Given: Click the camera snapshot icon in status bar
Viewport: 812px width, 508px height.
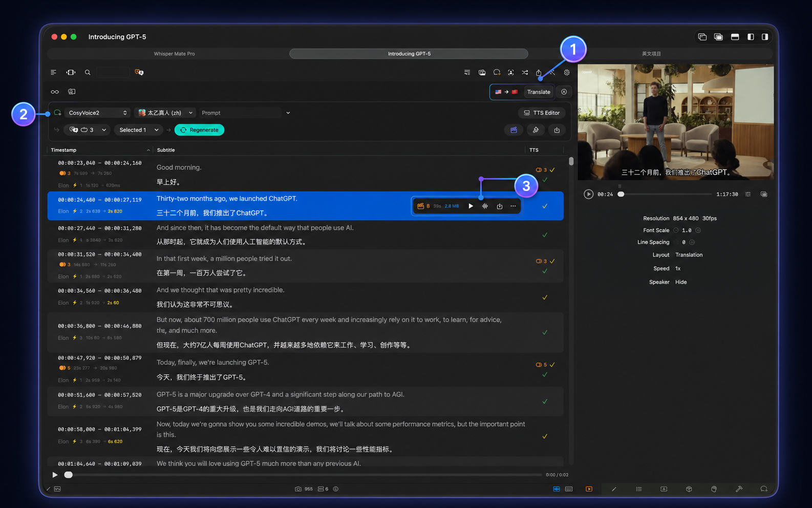Looking at the screenshot, I should [298, 489].
